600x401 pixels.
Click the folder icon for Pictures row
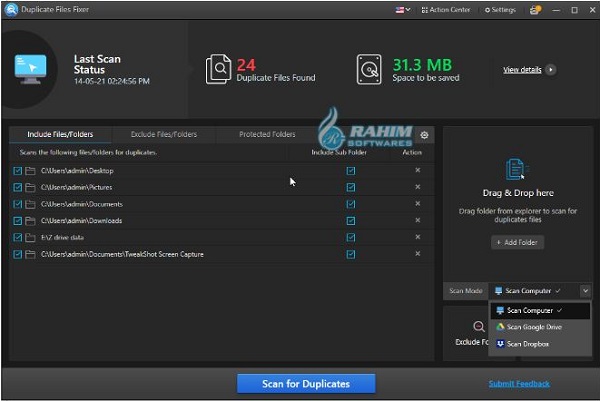tap(30, 187)
